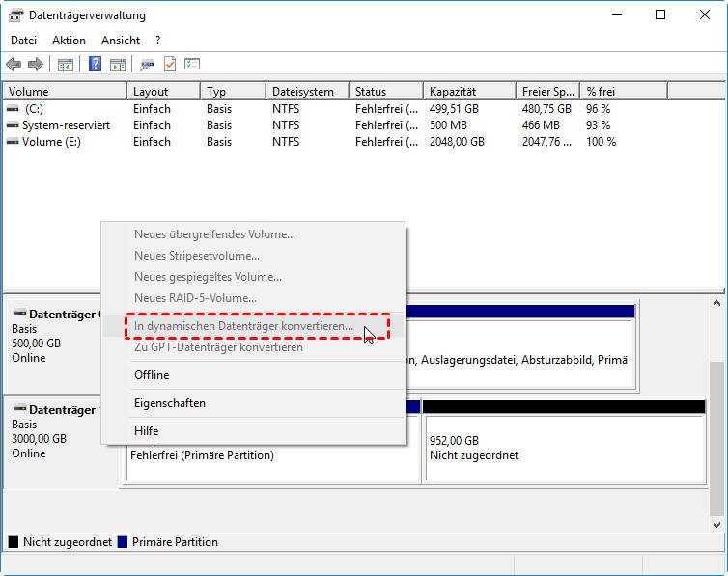
Task: Click the 3000,00 GB disk size label
Action: pos(39,439)
